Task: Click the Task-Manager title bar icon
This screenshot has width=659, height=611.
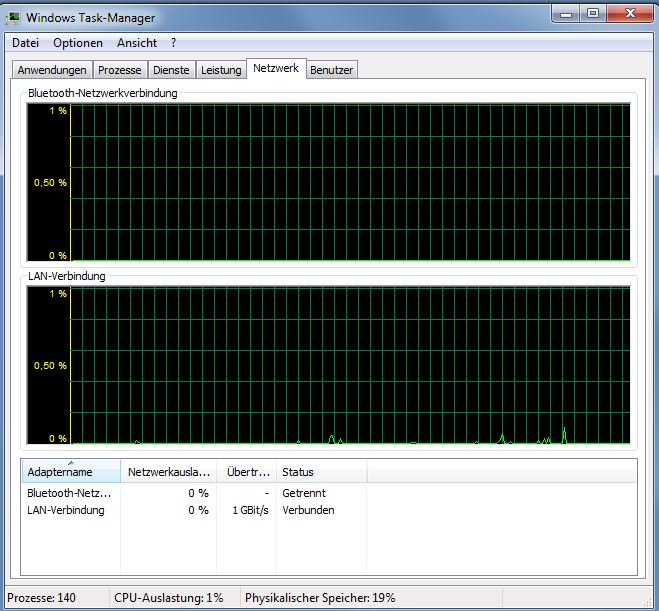Action: pos(14,17)
